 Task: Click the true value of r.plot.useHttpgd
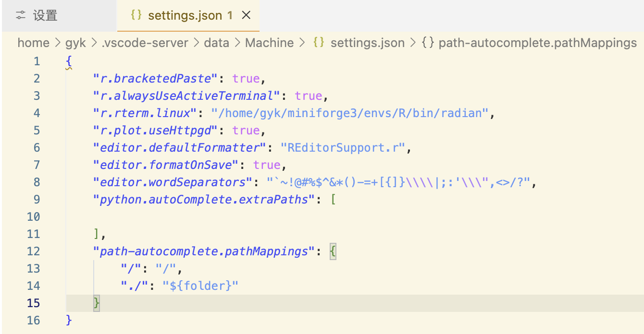[x=246, y=131]
